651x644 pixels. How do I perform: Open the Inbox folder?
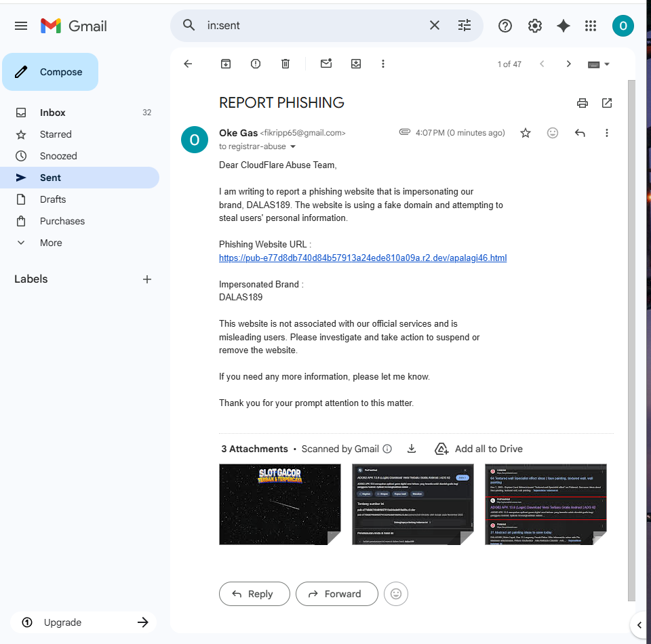click(x=80, y=113)
